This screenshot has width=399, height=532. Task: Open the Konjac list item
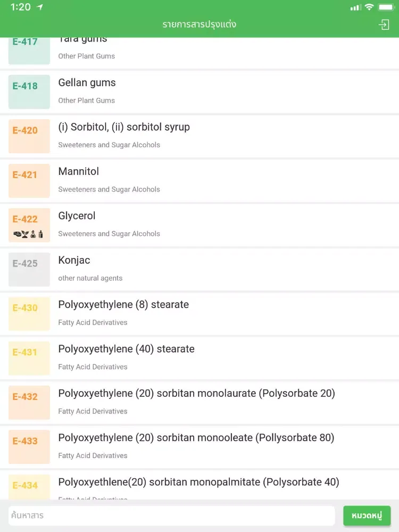click(x=199, y=270)
